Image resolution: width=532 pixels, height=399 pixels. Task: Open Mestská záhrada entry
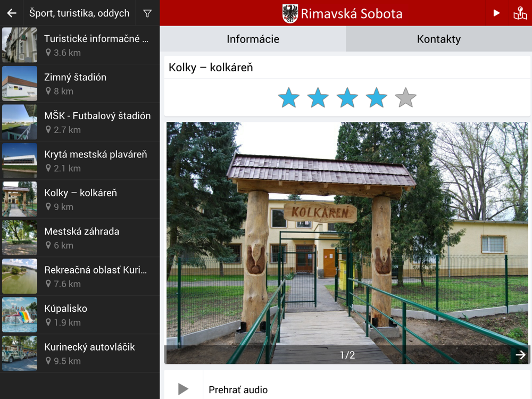point(80,237)
